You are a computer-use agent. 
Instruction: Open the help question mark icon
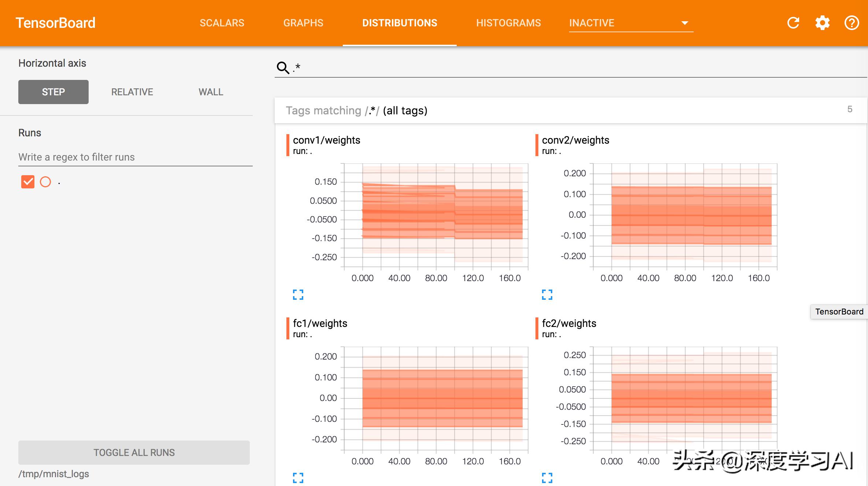pyautogui.click(x=852, y=23)
